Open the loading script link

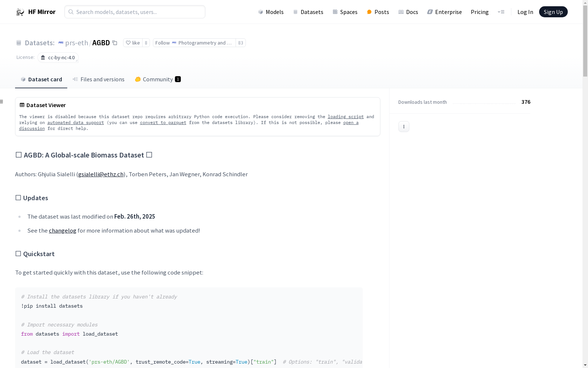pyautogui.click(x=346, y=117)
